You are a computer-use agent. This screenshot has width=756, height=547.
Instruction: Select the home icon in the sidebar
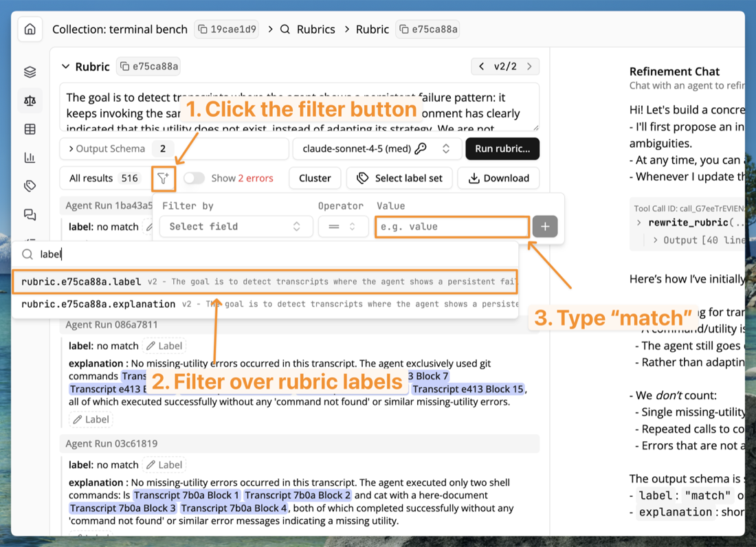coord(30,29)
